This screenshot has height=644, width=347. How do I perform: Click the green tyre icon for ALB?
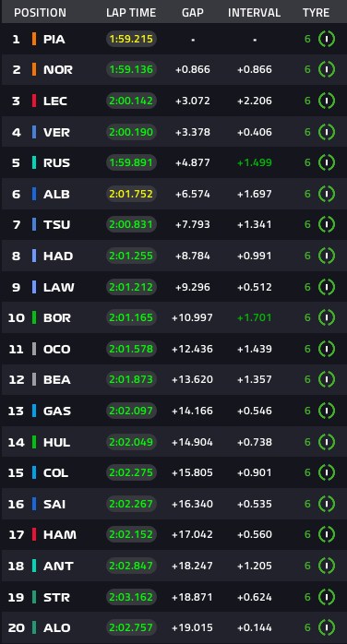coord(327,194)
